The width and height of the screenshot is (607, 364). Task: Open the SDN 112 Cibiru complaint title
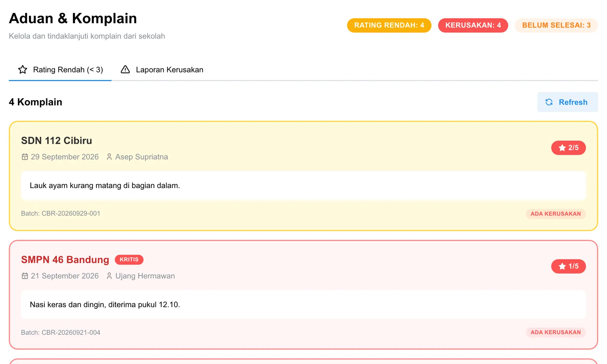(57, 141)
